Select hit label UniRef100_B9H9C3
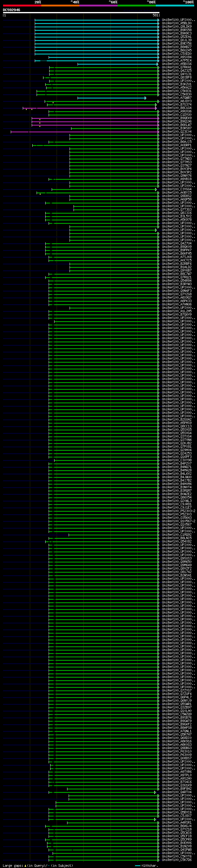 [177, 34]
